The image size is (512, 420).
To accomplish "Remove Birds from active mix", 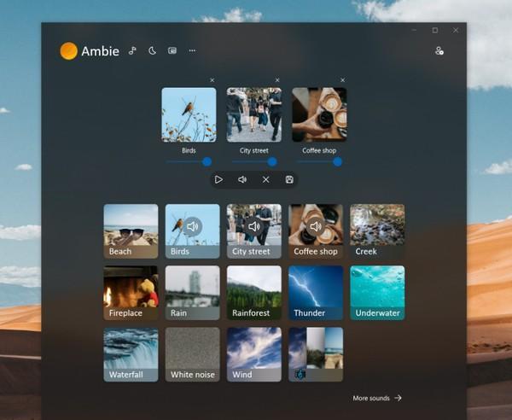I will (212, 80).
